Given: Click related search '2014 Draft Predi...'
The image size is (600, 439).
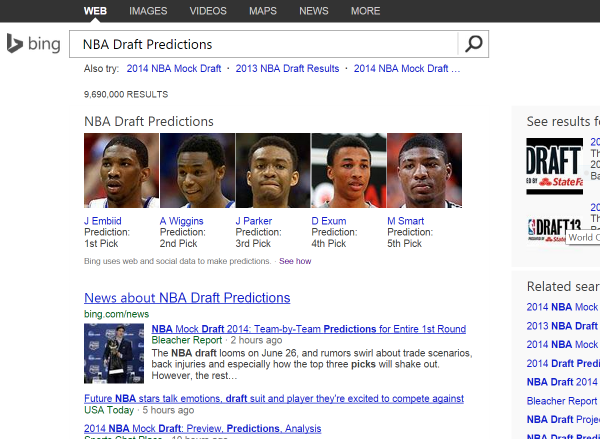Looking at the screenshot, I should click(563, 363).
